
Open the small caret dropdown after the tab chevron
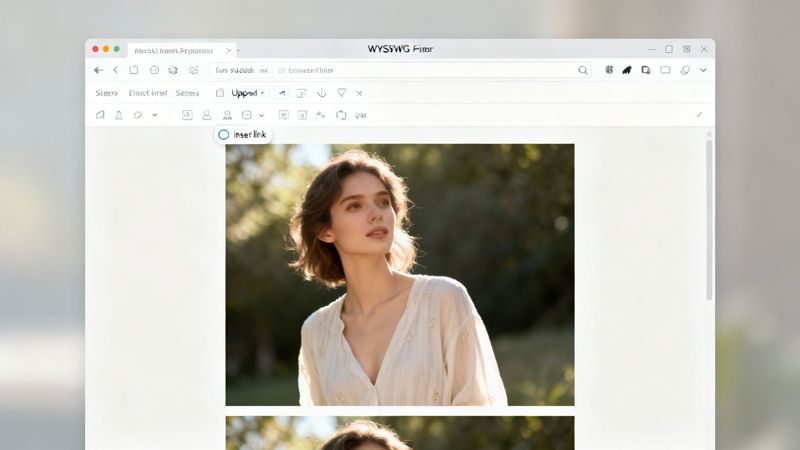tap(238, 51)
